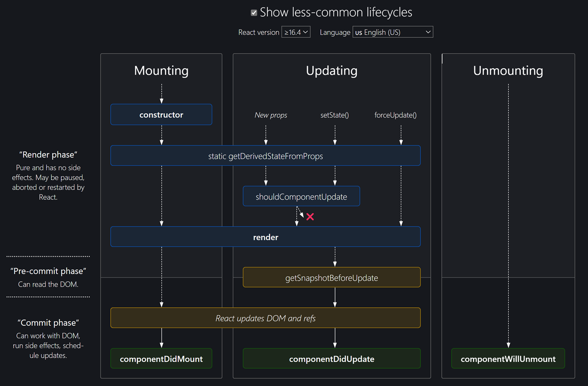Click the Updating column heading
The image size is (588, 386).
(332, 70)
